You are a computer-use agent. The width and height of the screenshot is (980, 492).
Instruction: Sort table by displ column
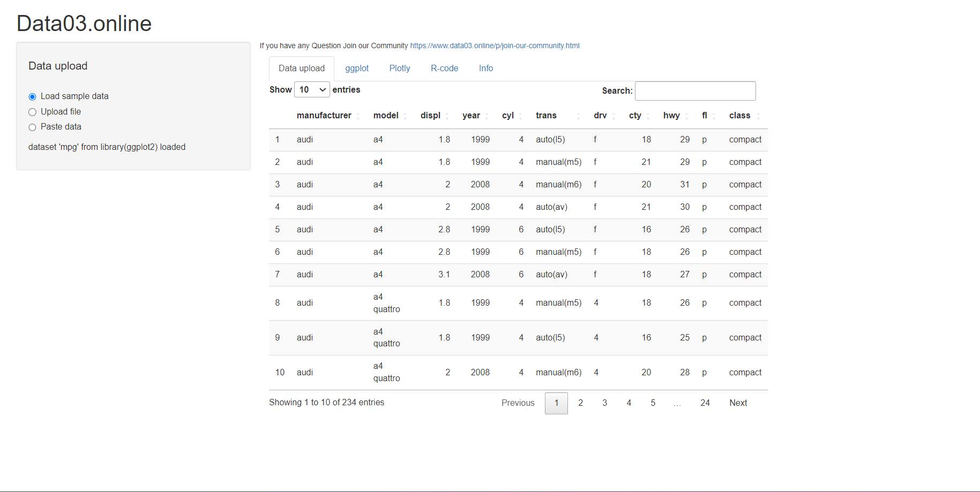(x=435, y=116)
